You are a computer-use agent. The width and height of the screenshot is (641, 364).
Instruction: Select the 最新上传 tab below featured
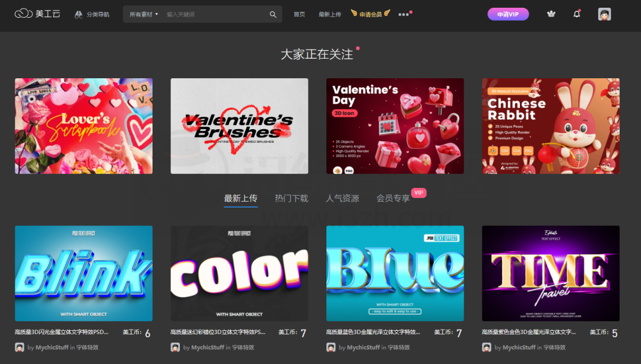[240, 198]
